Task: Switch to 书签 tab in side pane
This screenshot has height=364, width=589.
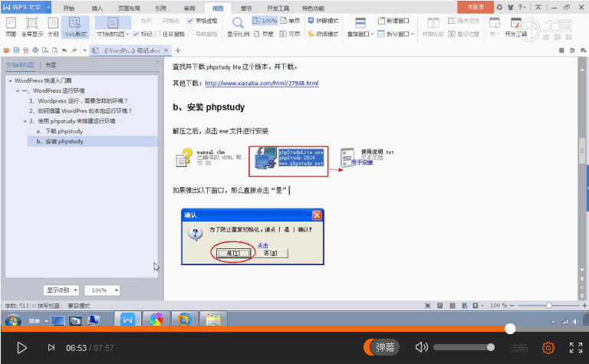Action: 51,65
